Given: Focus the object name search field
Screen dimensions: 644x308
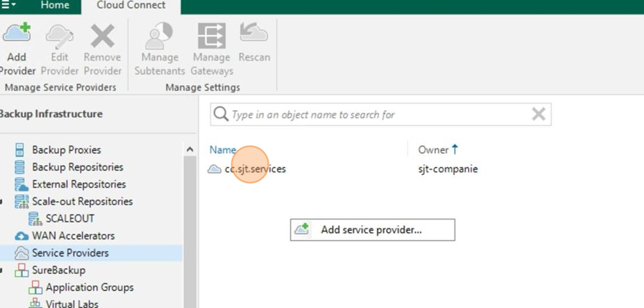Looking at the screenshot, I should [381, 114].
